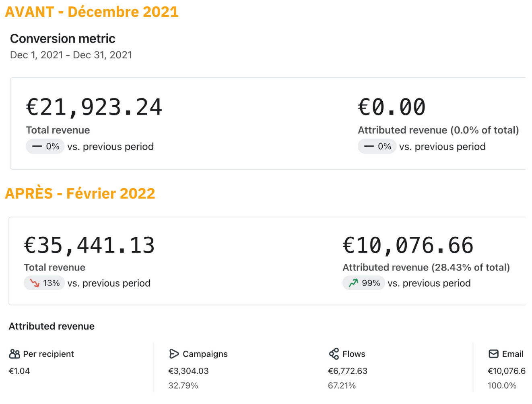
Task: Click the Campaigns revenue value €3,304.03
Action: (x=188, y=371)
